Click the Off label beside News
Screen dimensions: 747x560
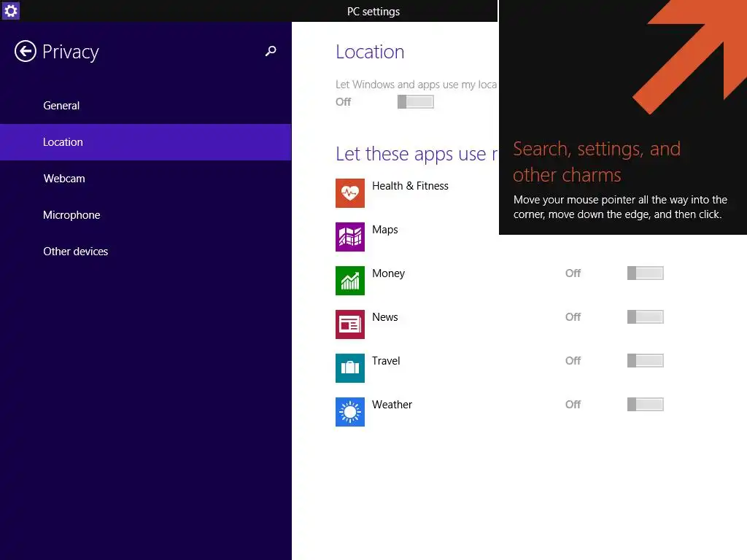[x=573, y=317]
